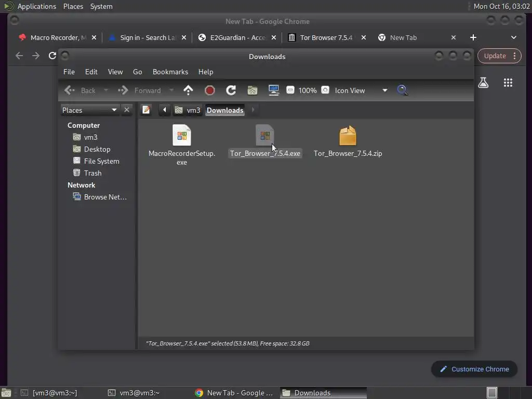The width and height of the screenshot is (532, 399).
Task: Go up to parent folder
Action: point(188,90)
